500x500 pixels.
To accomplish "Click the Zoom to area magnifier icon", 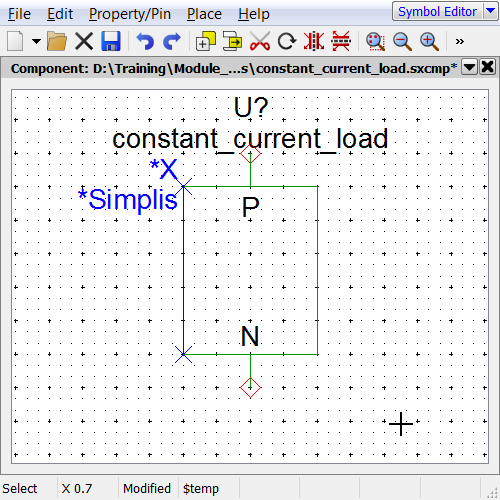I will [x=375, y=41].
